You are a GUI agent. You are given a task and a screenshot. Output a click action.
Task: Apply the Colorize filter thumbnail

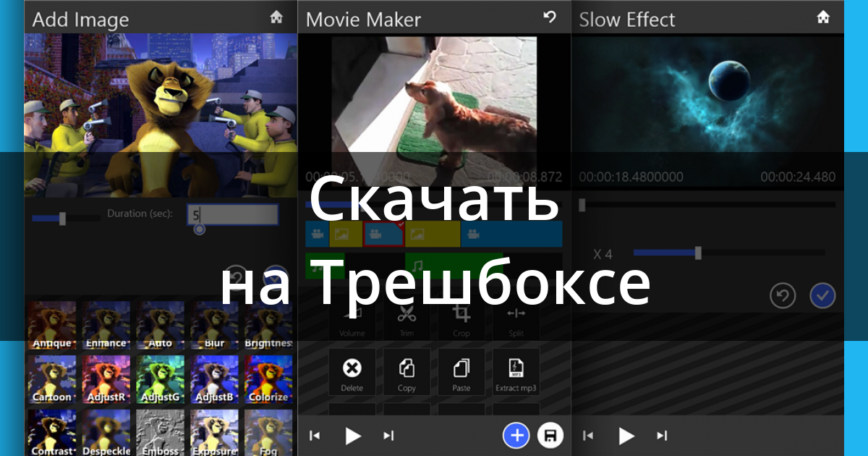point(268,379)
